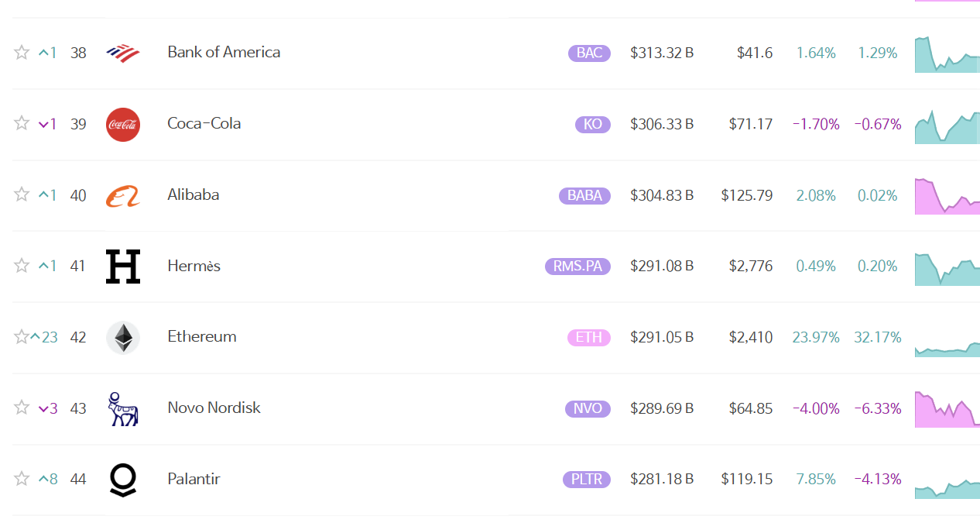Click the pink ETH ticker badge
Screen dimensions: 980x523
(588, 337)
